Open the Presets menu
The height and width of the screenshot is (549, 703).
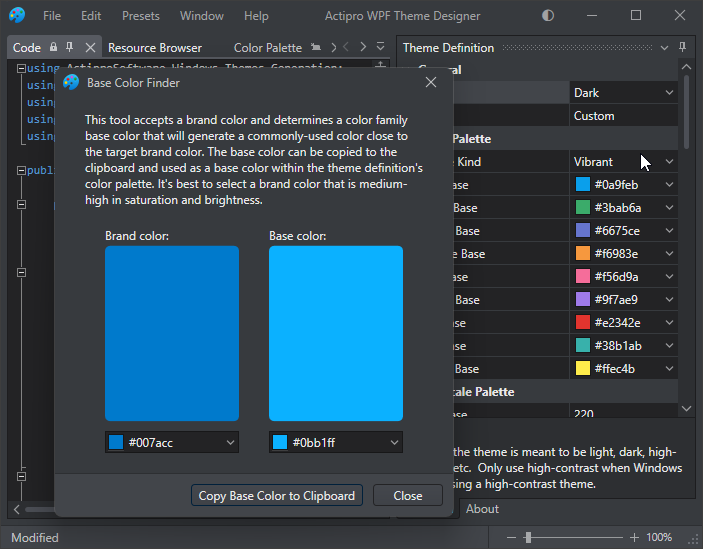pos(141,16)
